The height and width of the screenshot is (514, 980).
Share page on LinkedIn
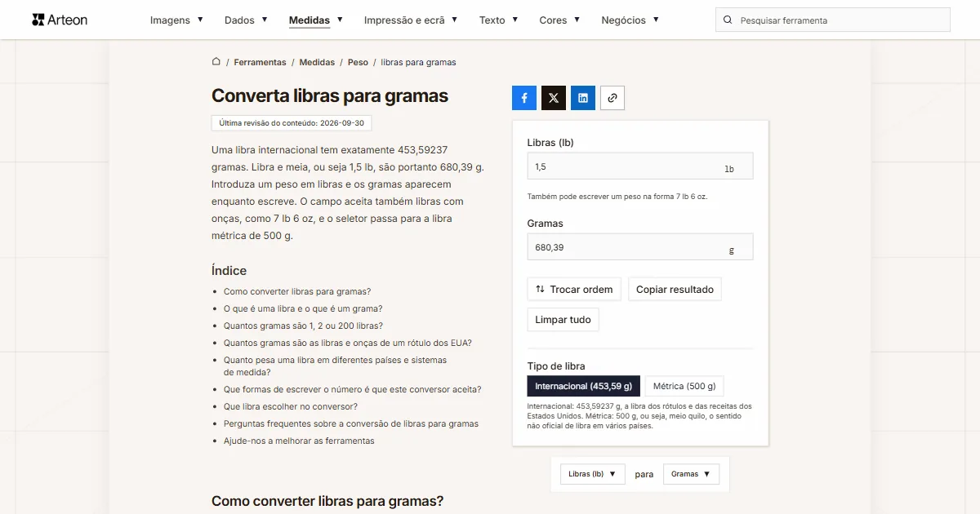pos(583,98)
